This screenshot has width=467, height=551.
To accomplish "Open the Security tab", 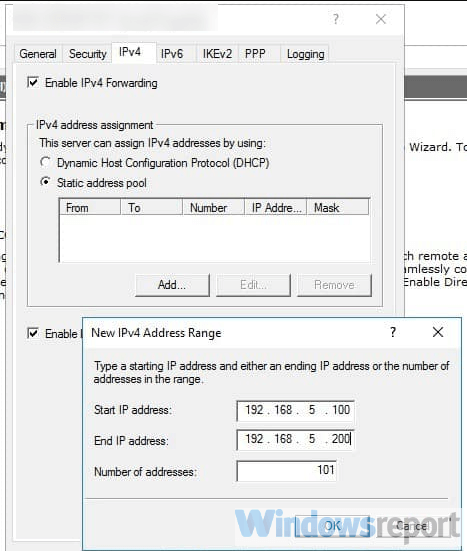I will coord(87,54).
